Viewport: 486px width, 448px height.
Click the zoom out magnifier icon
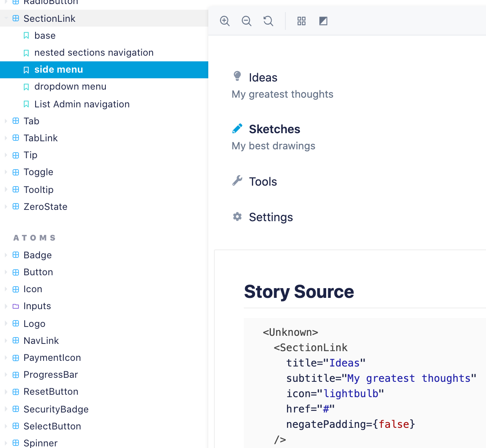(x=247, y=21)
